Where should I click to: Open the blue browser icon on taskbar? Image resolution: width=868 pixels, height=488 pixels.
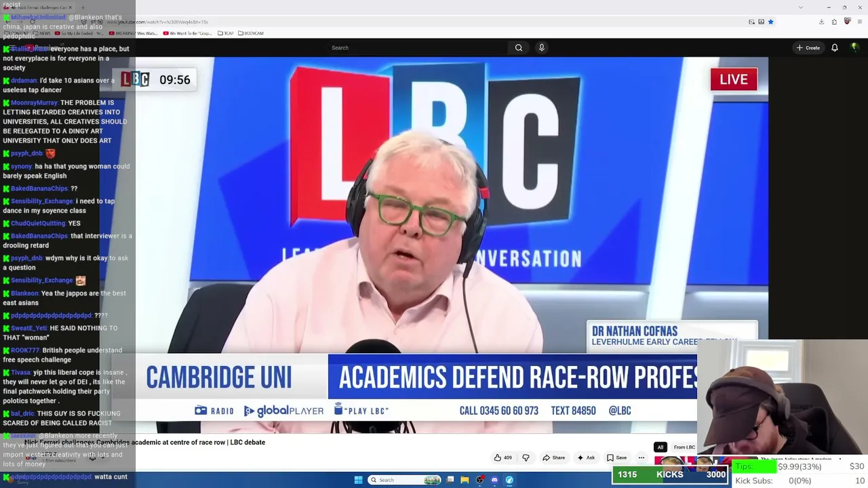pos(509,480)
